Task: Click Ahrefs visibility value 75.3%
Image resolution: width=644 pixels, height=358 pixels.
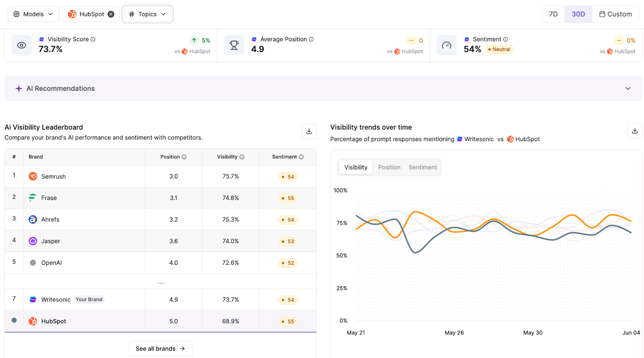Action: pyautogui.click(x=230, y=220)
